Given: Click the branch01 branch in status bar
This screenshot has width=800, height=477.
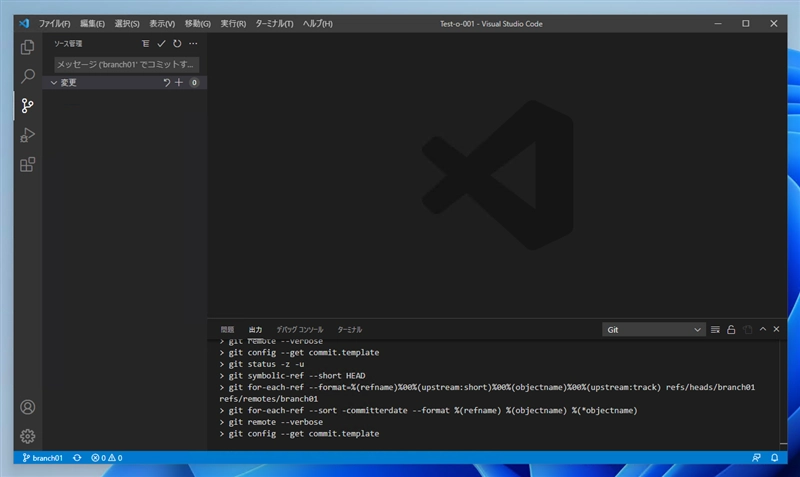Looking at the screenshot, I should (42, 458).
